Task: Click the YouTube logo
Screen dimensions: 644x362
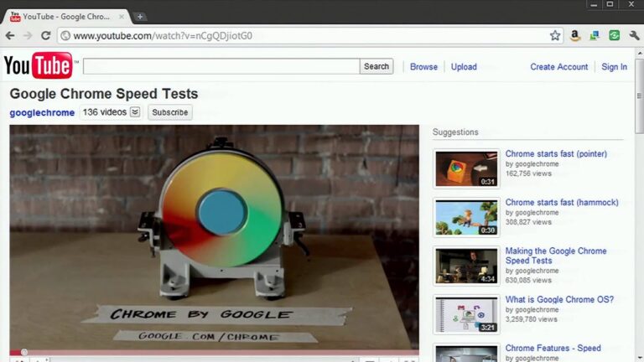Action: pos(39,65)
